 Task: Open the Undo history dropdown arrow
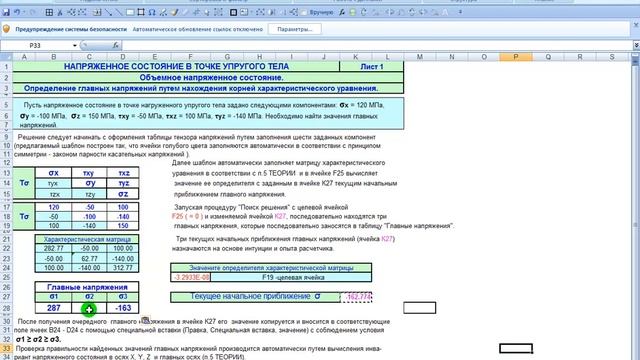(24, 12)
